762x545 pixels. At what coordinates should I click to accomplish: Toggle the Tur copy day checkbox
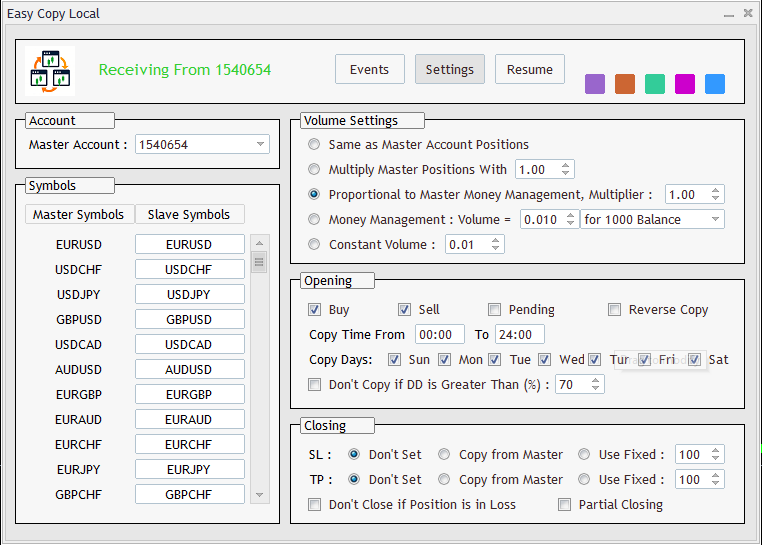coord(594,360)
